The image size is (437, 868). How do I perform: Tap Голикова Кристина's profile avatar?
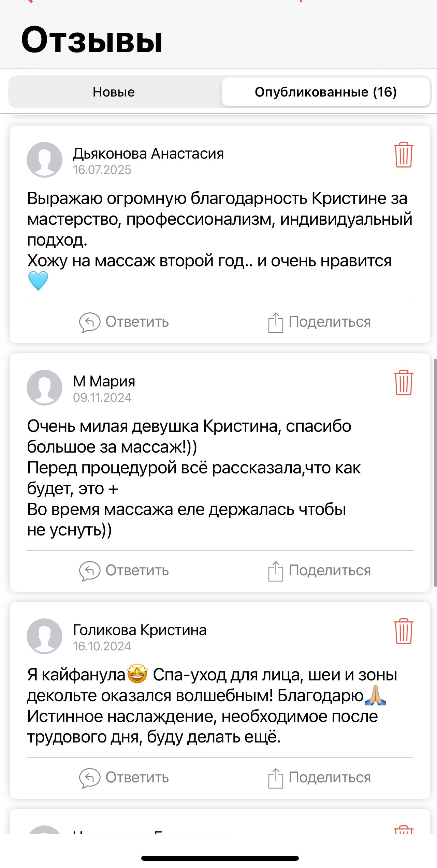(x=44, y=636)
